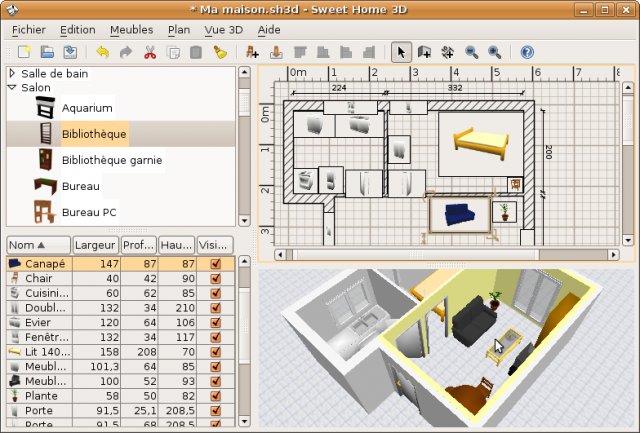Screen dimensions: 640x433
Task: Collapse the Salon category
Action: (x=12, y=87)
